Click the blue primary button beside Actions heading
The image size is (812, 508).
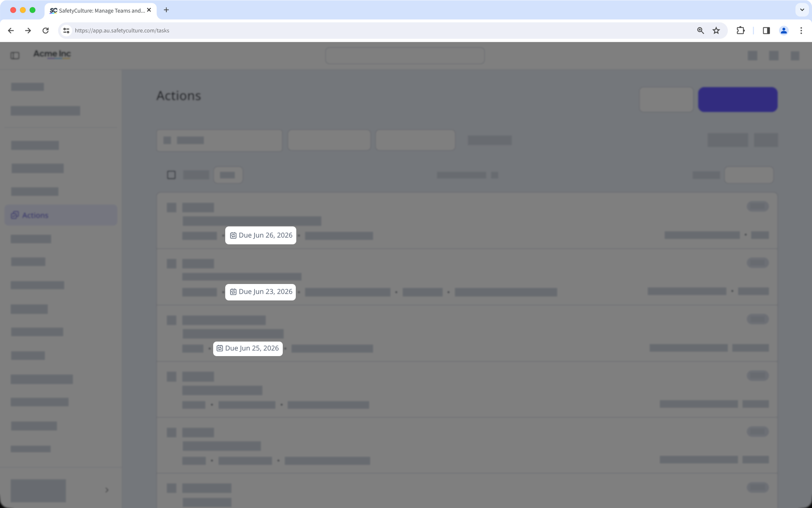[x=738, y=99]
